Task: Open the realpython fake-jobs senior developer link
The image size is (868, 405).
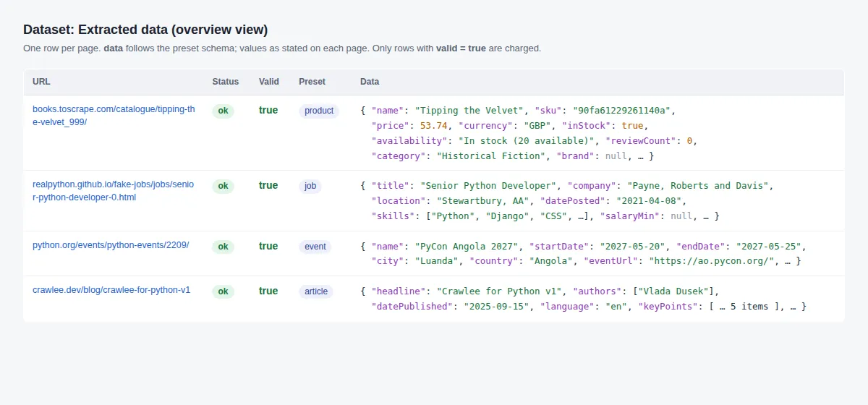Action: [x=114, y=191]
